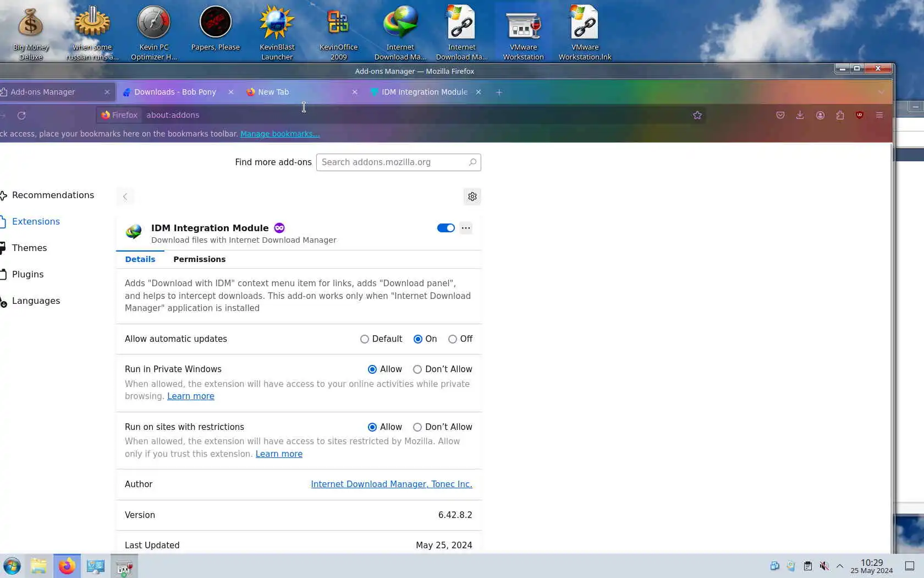Screen dimensions: 924x578
Task: Click the Search addons.mozilla.org field
Action: coord(399,162)
